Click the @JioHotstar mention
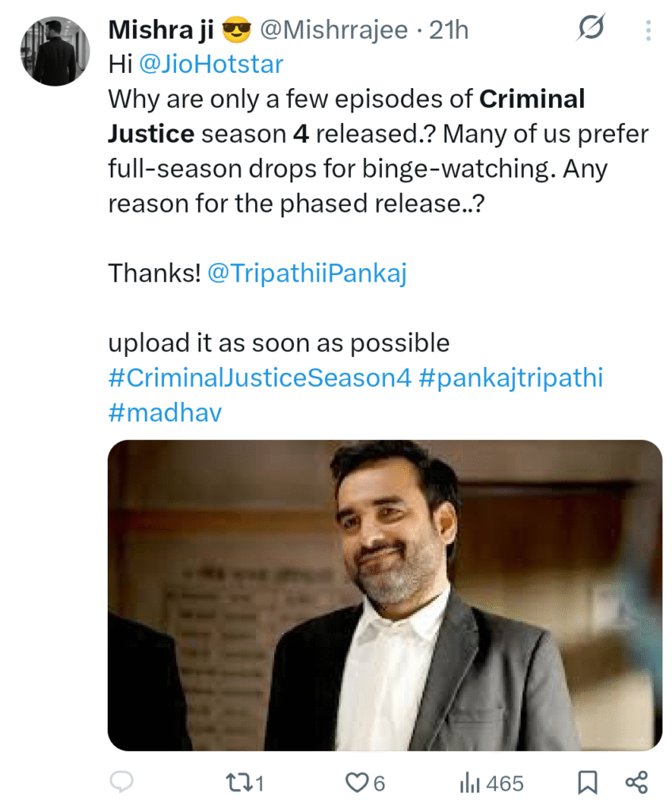 point(211,64)
